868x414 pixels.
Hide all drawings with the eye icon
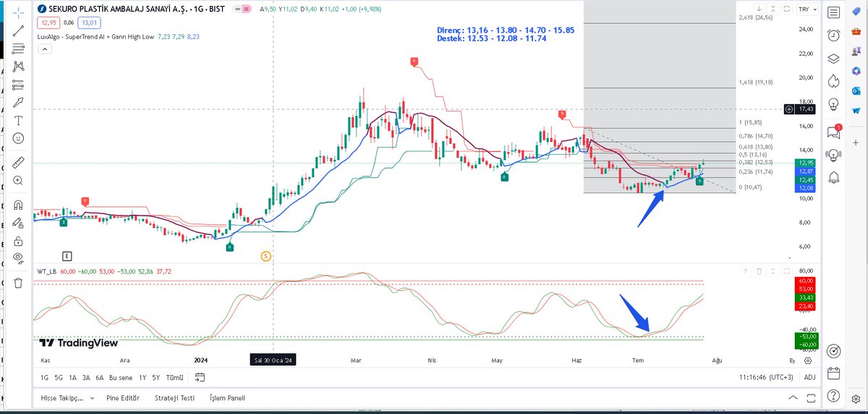pyautogui.click(x=18, y=258)
